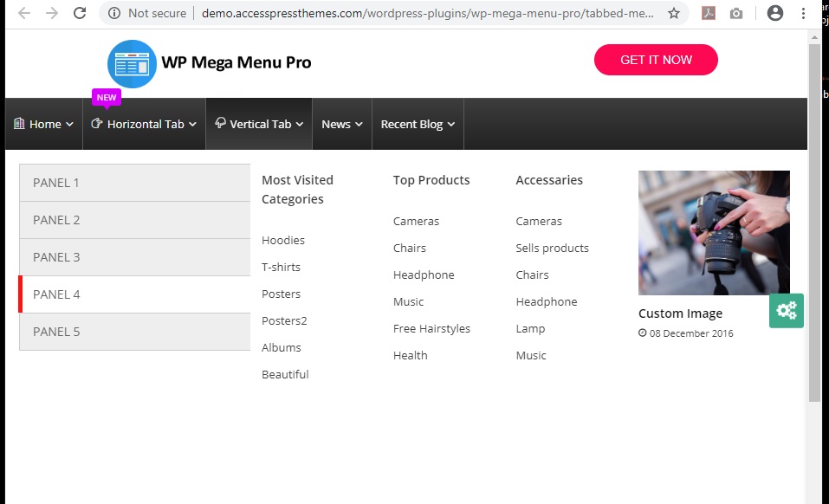Screen dimensions: 829x504
Task: Click the address bar URL field
Action: (427, 13)
